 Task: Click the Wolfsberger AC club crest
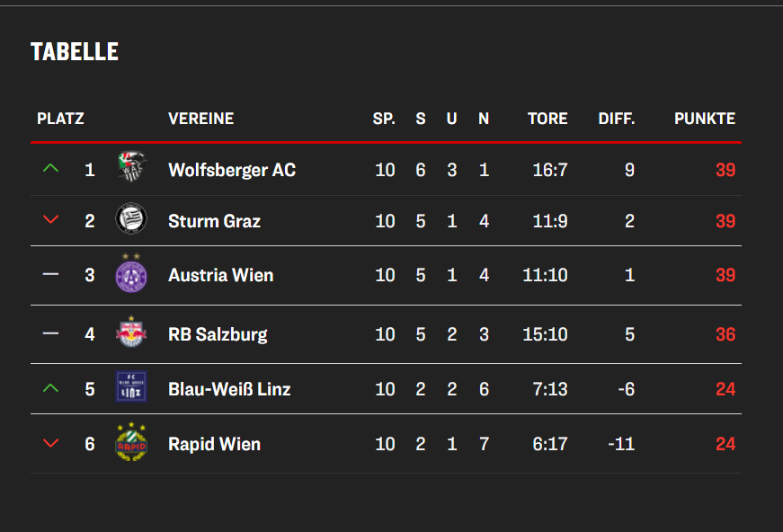(131, 166)
